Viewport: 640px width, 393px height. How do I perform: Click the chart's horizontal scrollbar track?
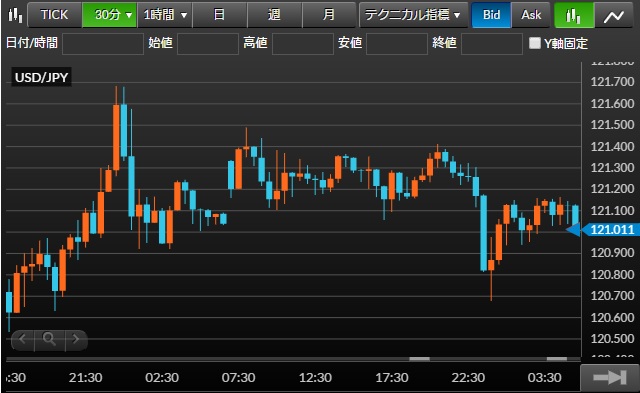293,359
